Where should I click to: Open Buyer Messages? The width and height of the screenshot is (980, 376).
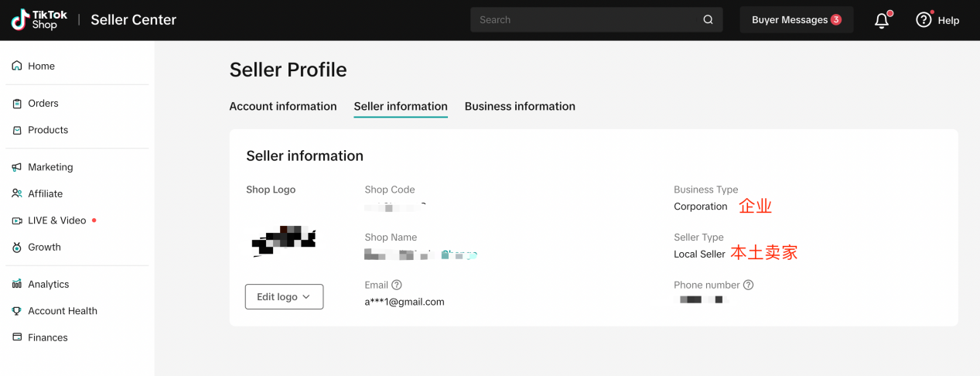coord(796,20)
